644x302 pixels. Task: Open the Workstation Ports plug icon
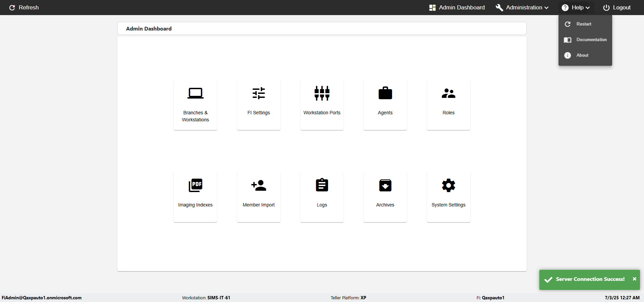(x=322, y=93)
